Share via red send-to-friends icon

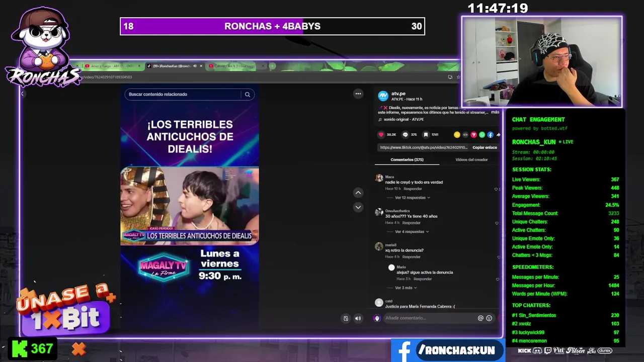click(x=473, y=135)
